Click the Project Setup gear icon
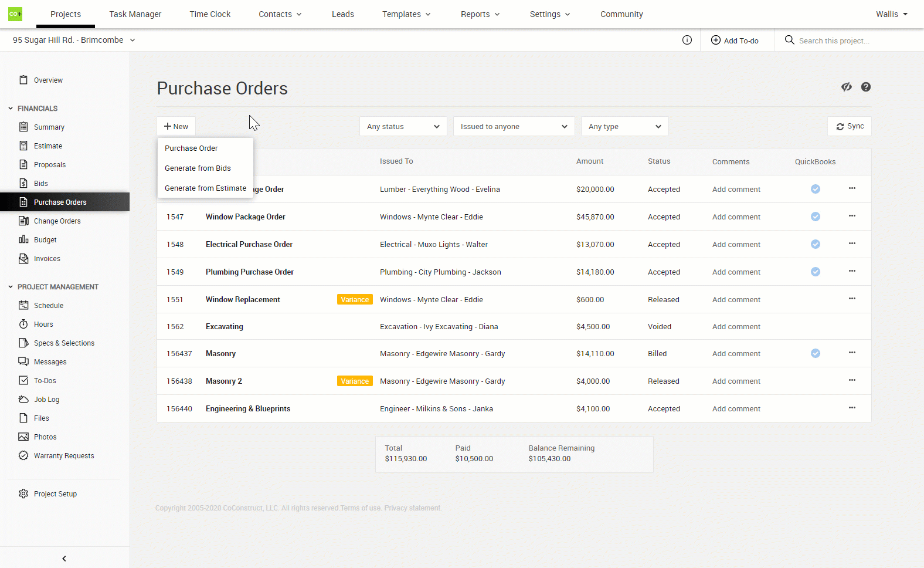924x568 pixels. click(23, 493)
